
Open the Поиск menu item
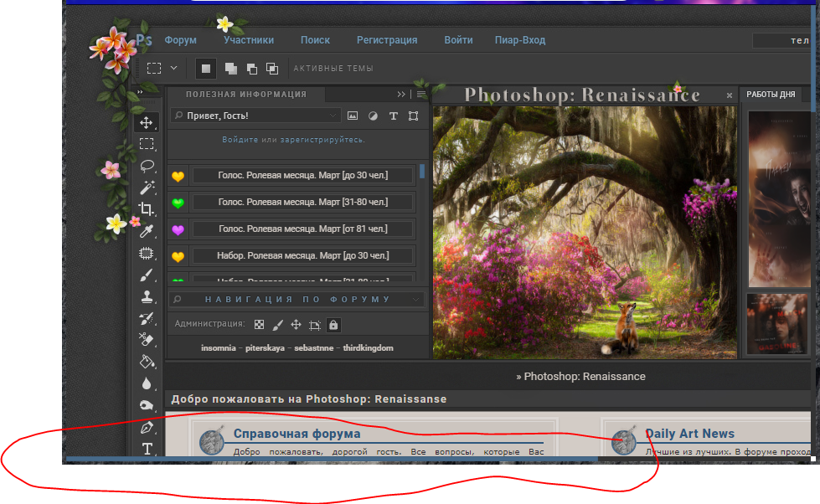(x=315, y=39)
